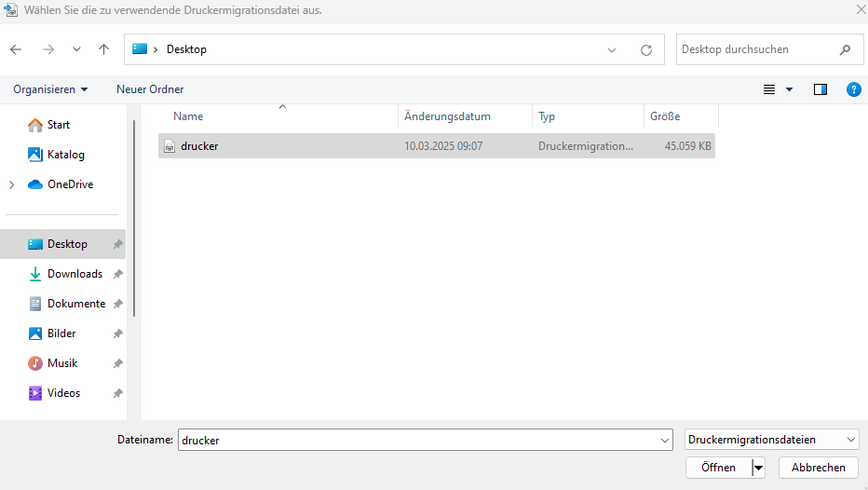868x490 pixels.
Task: Open the Downloads folder in sidebar
Action: point(75,274)
